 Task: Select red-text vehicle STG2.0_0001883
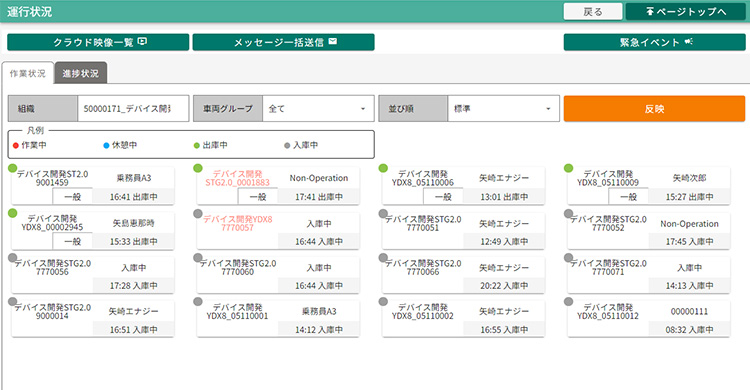(x=237, y=178)
